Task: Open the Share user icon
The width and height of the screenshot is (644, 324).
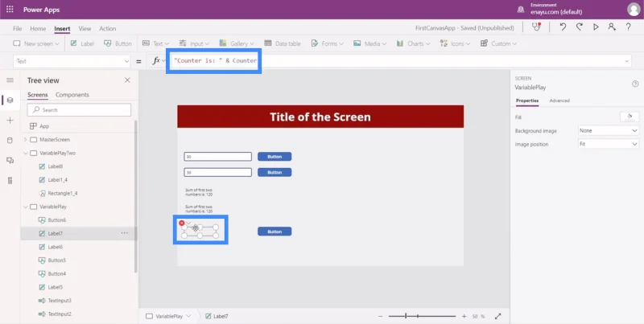Action: click(x=612, y=27)
